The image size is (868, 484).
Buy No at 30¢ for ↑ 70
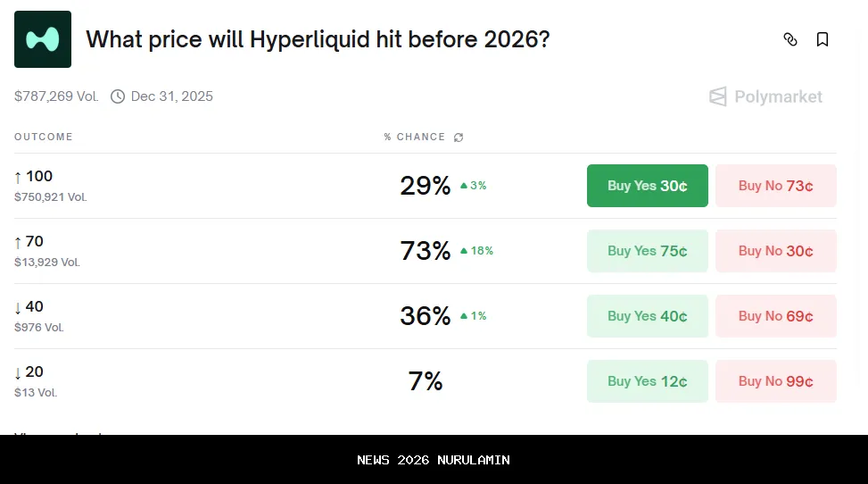(775, 251)
